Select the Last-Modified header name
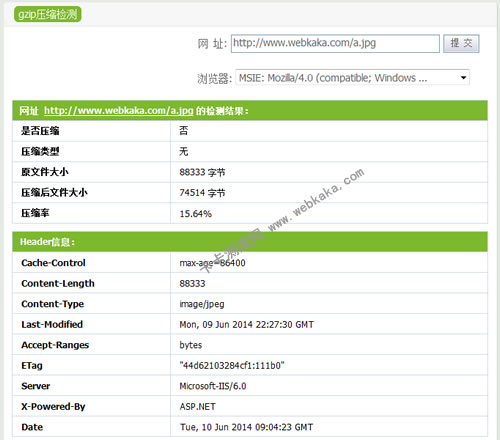 (52, 324)
